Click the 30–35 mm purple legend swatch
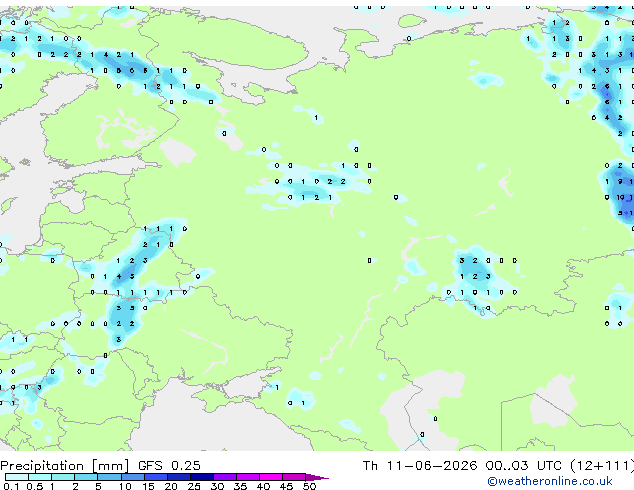 tap(224, 477)
